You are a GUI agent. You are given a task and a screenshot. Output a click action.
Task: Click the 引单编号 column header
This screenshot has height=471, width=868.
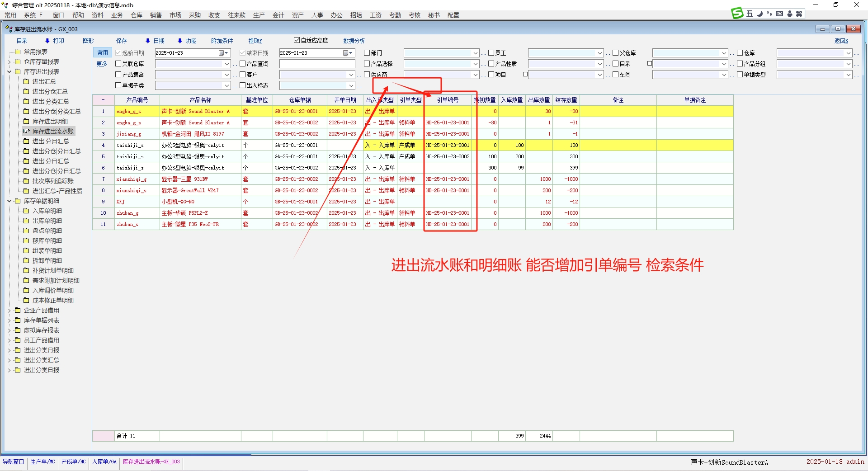pyautogui.click(x=448, y=100)
